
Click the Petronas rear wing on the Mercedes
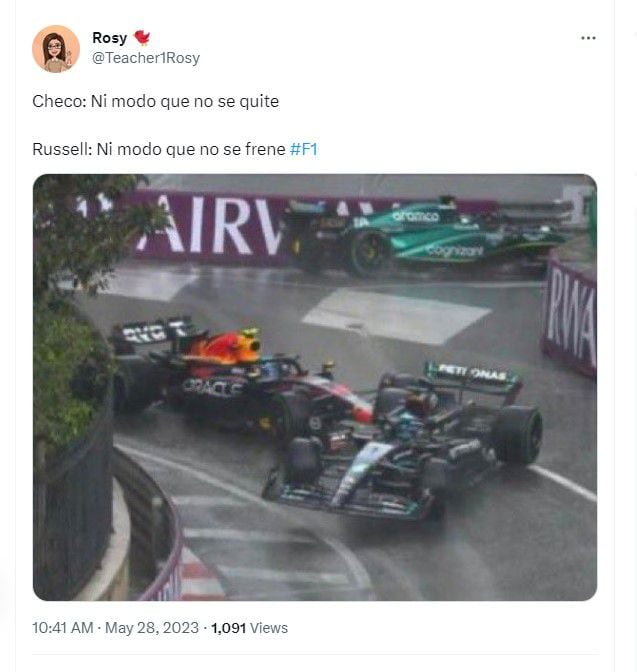tap(473, 373)
